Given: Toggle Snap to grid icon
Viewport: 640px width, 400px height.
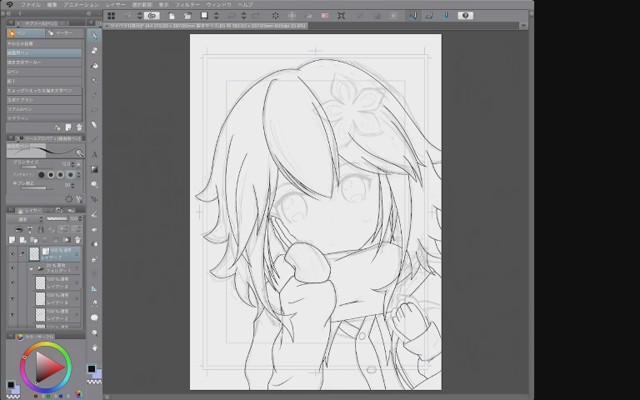Looking at the screenshot, I should pyautogui.click(x=446, y=16).
